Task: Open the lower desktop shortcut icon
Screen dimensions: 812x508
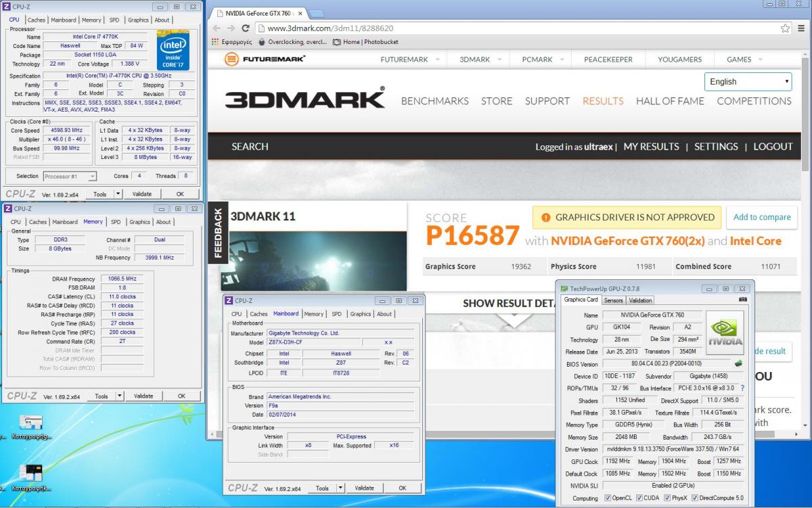Action: (30, 473)
